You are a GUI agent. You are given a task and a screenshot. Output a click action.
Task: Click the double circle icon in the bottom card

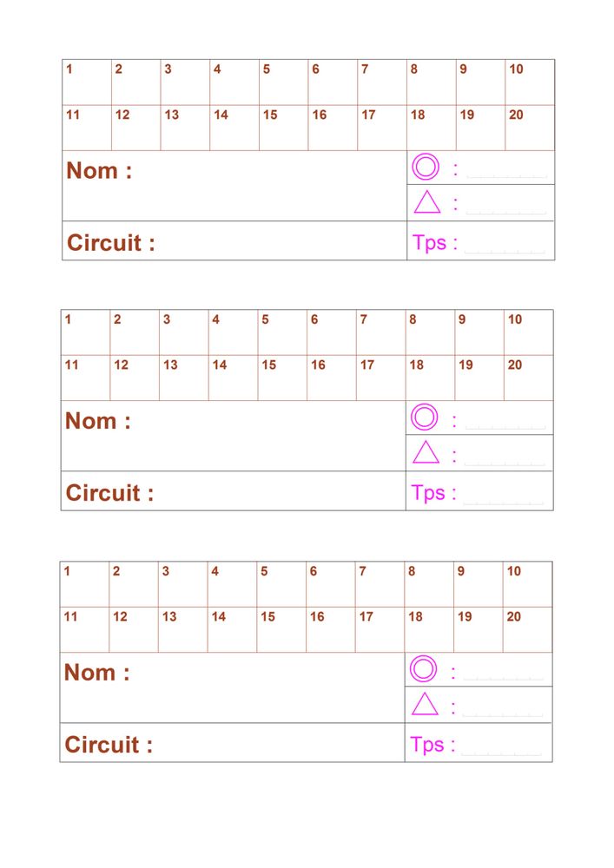424,669
